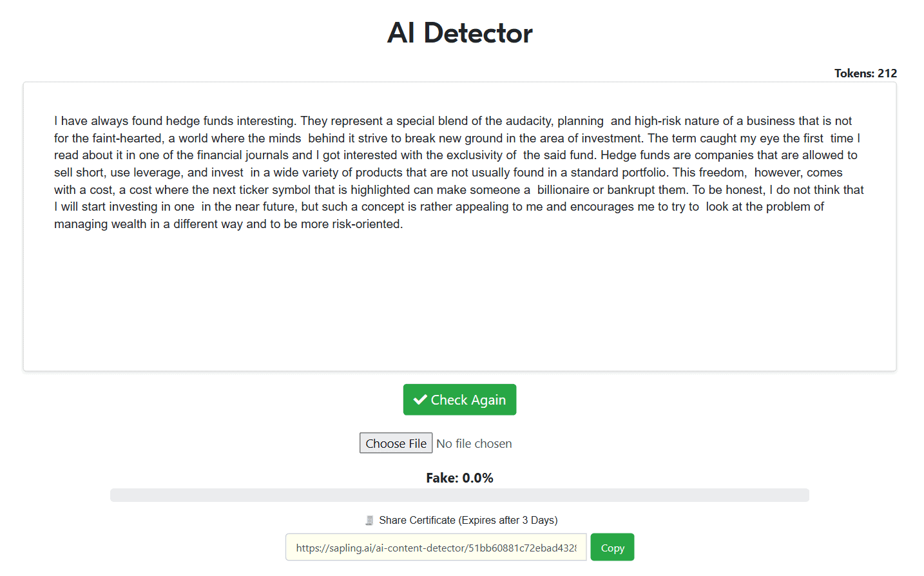Click the Fake: 0.0% result label
Image resolution: width=924 pixels, height=576 pixels.
click(x=459, y=478)
